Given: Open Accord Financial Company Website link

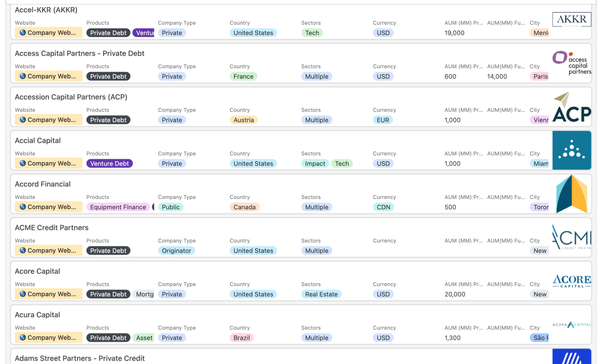Looking at the screenshot, I should tap(48, 207).
